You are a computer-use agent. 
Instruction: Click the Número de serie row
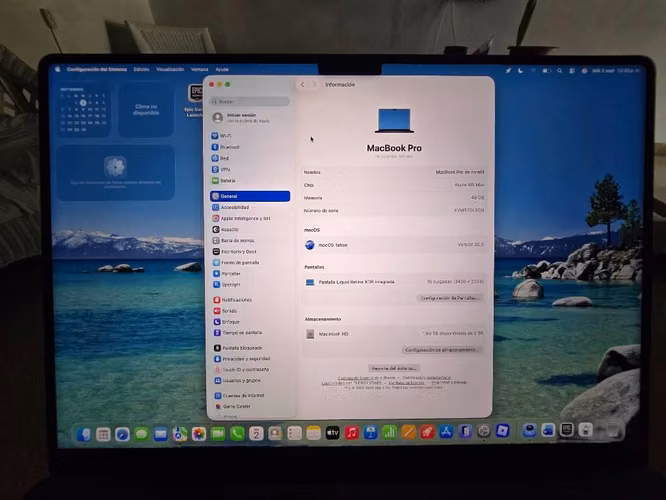pyautogui.click(x=394, y=211)
